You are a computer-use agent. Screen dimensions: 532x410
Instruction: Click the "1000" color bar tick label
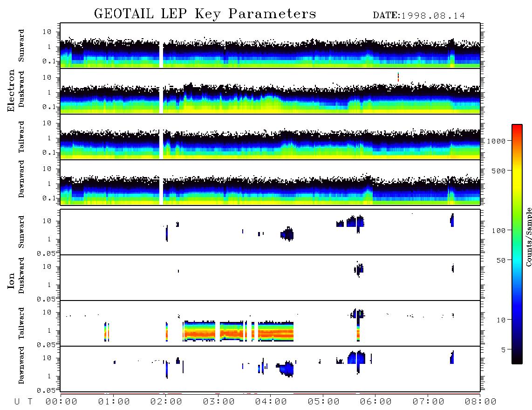tap(496, 141)
